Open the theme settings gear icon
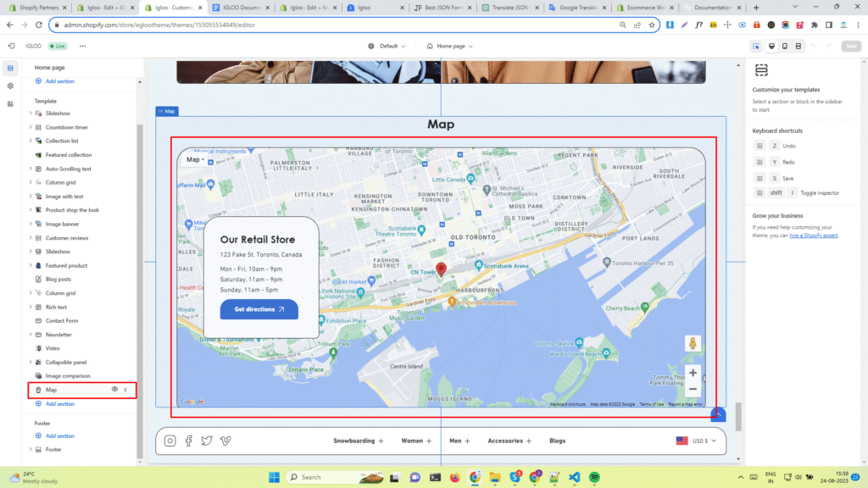Screen dimensions: 868x488 tap(10, 86)
